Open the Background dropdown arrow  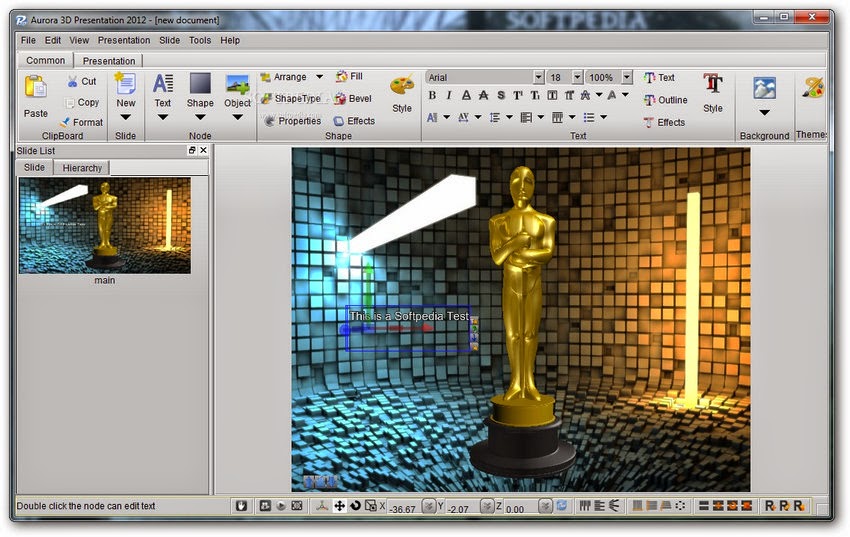click(x=764, y=113)
